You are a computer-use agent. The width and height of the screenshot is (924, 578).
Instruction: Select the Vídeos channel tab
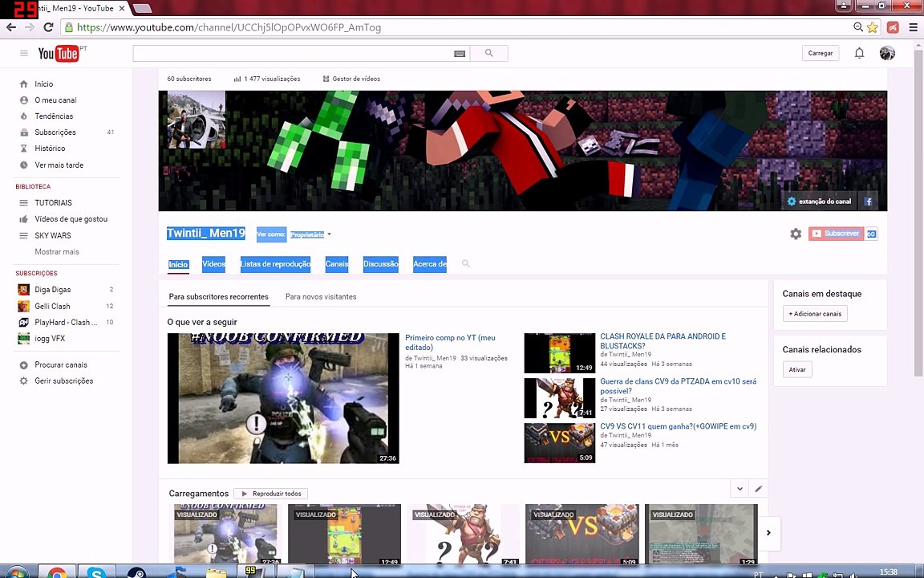(213, 263)
